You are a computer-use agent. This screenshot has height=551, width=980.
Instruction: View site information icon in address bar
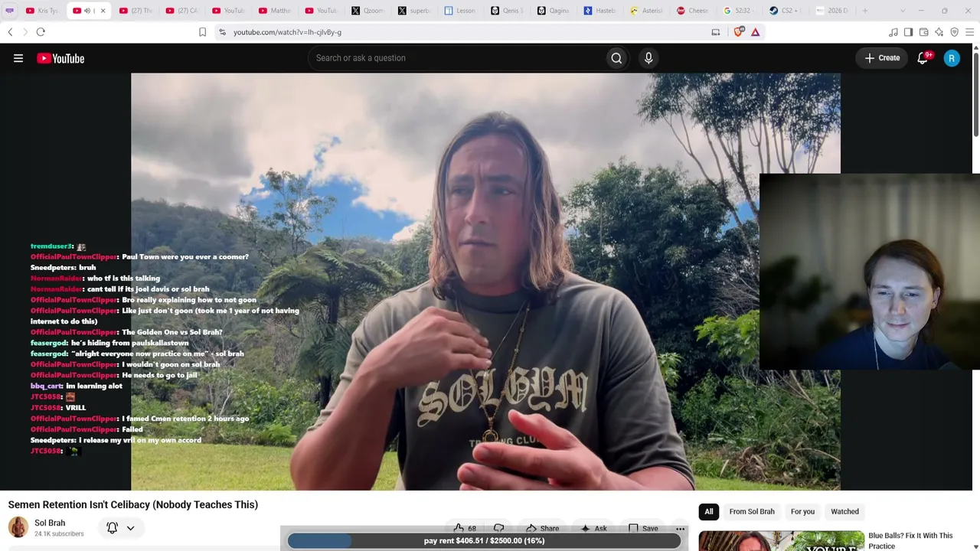point(222,32)
